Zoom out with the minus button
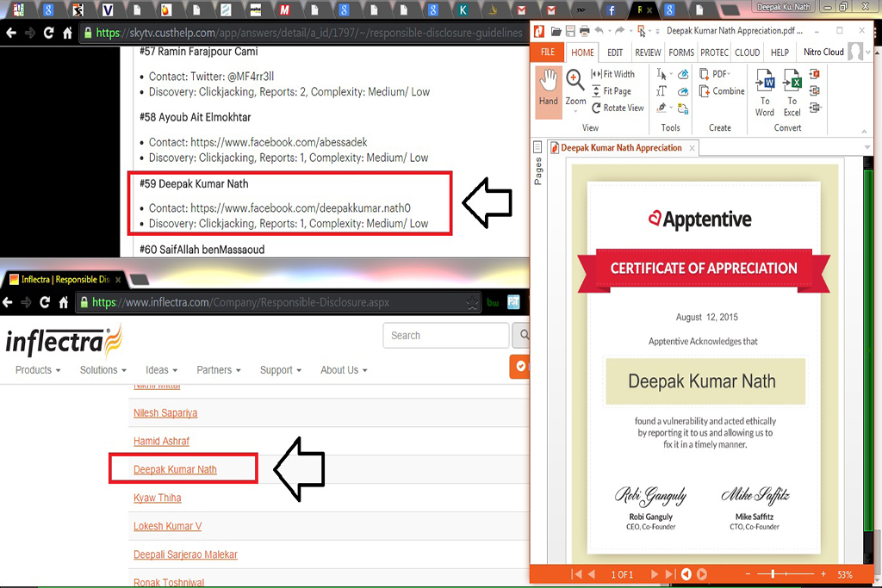Screen dimensions: 882x588 tap(748, 574)
